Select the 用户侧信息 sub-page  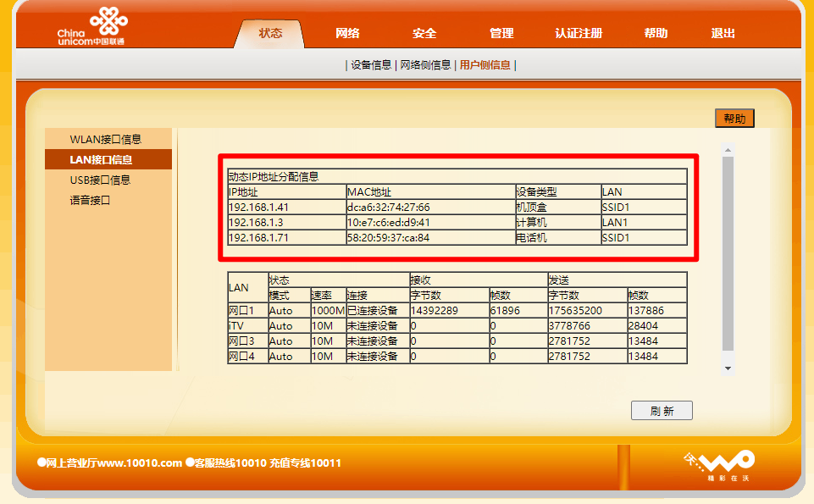[x=485, y=65]
